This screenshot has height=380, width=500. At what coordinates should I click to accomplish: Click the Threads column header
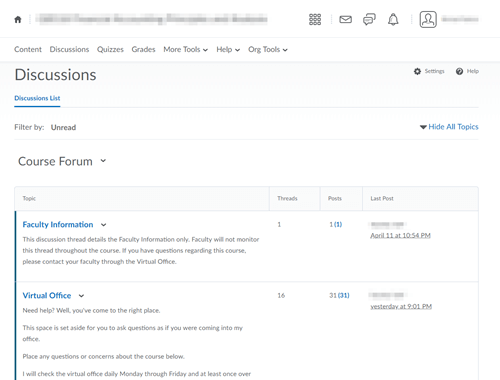tap(287, 198)
